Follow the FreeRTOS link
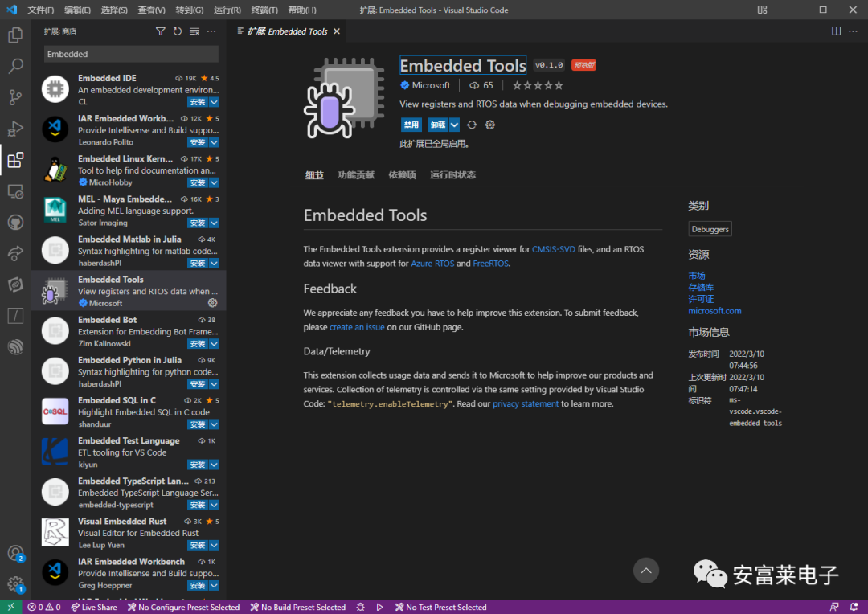The height and width of the screenshot is (614, 868). tap(490, 264)
